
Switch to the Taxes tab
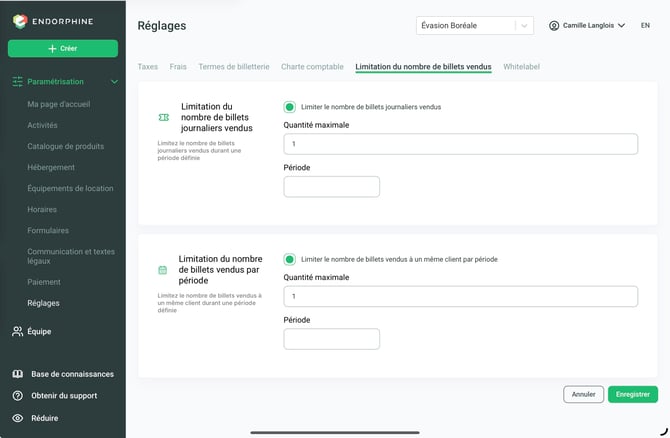[x=147, y=67]
